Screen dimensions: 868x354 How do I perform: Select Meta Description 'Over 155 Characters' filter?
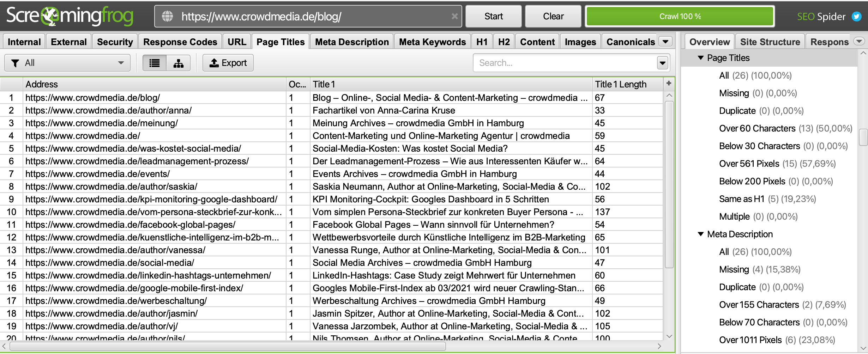[783, 305]
